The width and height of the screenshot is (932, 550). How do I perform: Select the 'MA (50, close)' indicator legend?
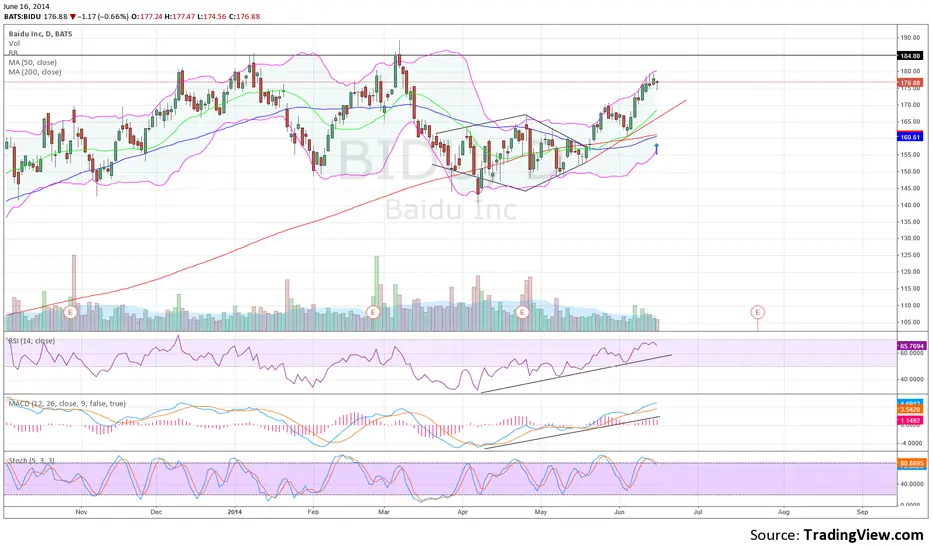point(33,62)
